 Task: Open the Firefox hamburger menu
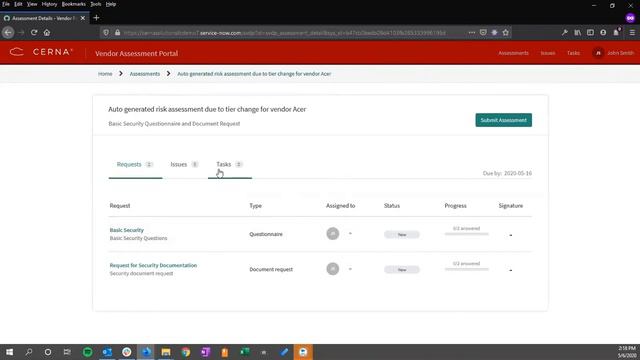point(632,33)
